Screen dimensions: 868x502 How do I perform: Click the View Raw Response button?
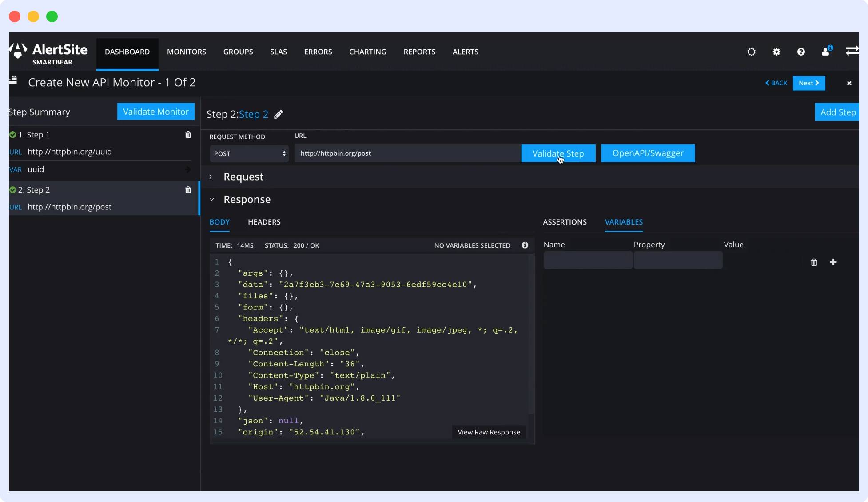tap(488, 432)
